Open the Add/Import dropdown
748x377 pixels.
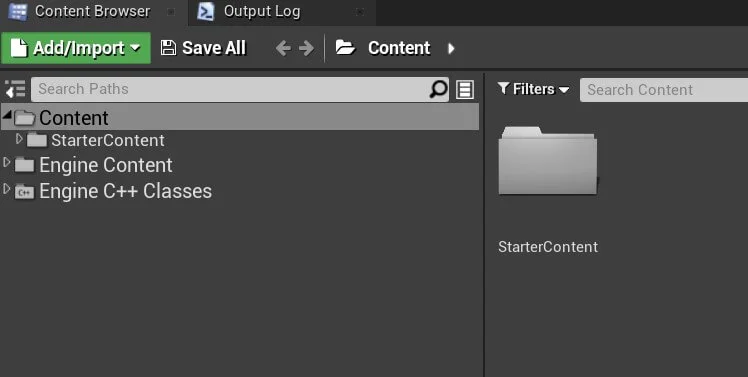click(76, 48)
